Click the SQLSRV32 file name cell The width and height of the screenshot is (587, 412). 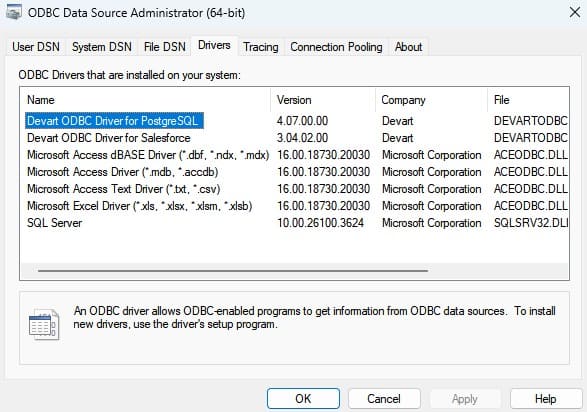point(530,223)
